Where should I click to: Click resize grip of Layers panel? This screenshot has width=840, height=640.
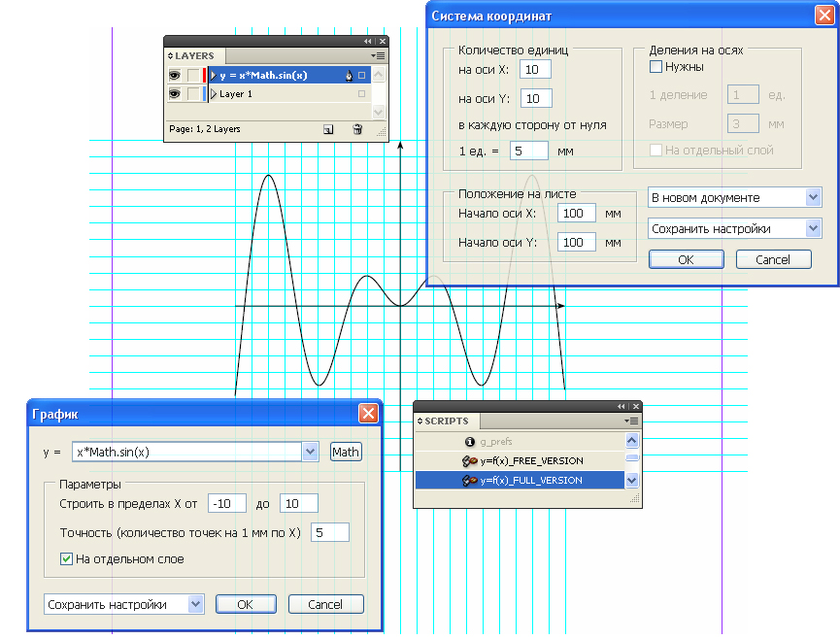[x=381, y=132]
